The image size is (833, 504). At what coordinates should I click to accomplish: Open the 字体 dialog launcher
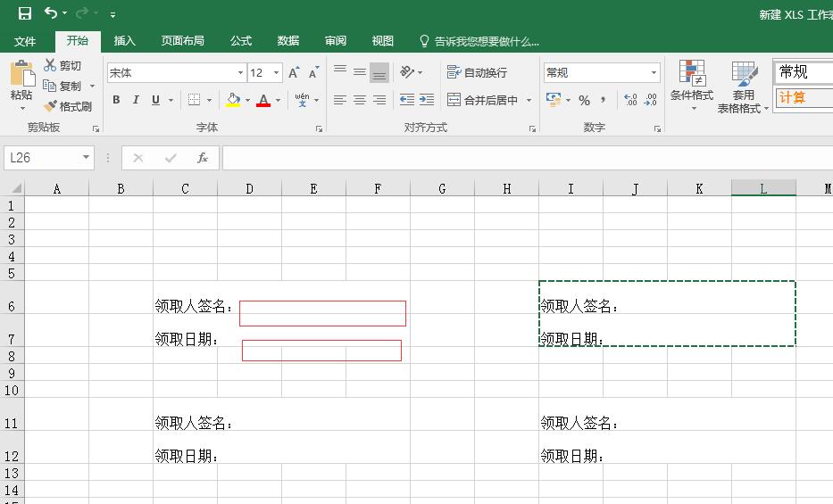coord(320,129)
